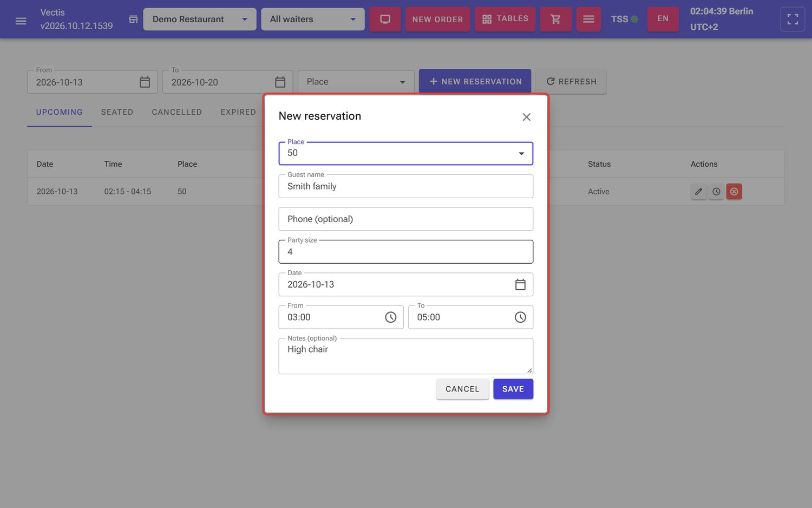Click the dialog Date field 2026-10-13
This screenshot has width=812, height=508.
coord(405,284)
